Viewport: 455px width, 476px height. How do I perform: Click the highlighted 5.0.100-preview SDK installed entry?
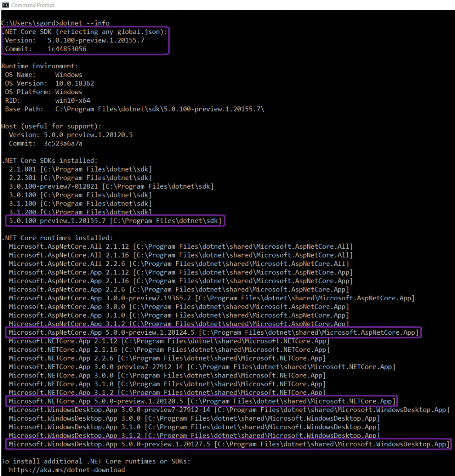click(x=115, y=221)
